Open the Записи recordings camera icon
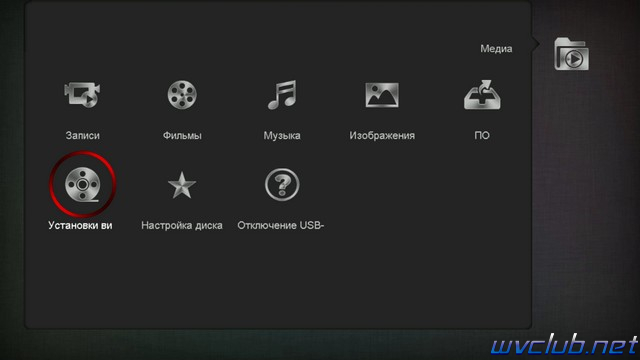 tap(82, 95)
